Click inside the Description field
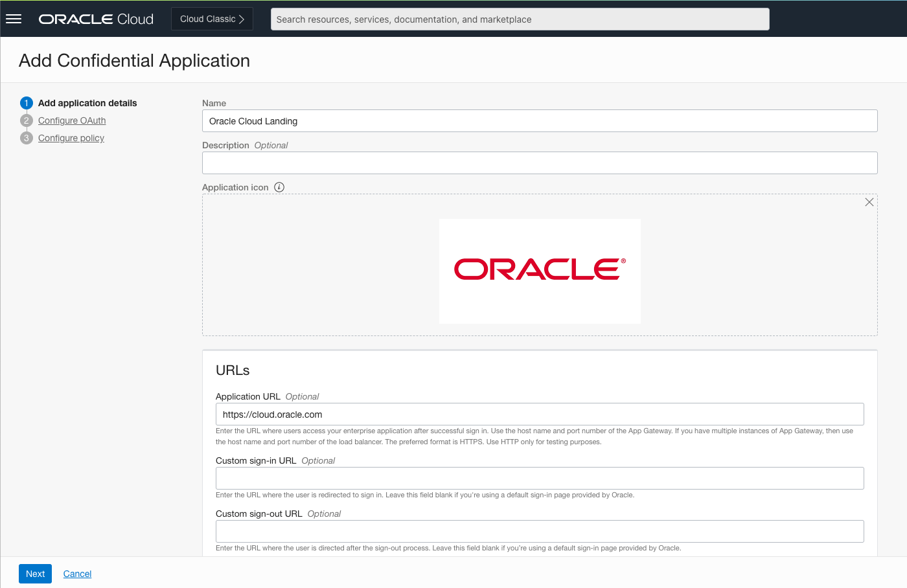The image size is (907, 588). pyautogui.click(x=540, y=163)
